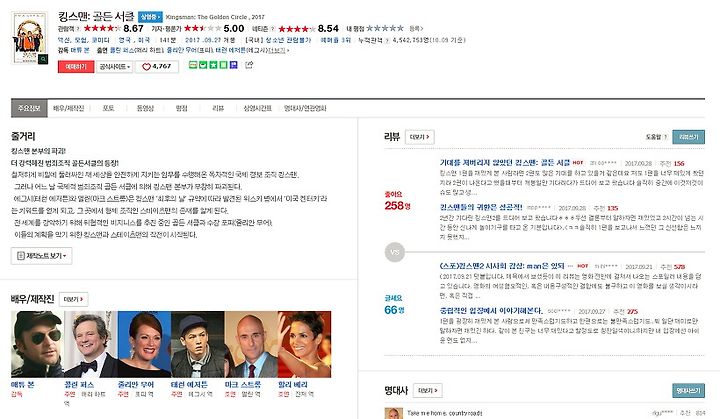Screen dimensions: 720x419
Task: Click the photo of 마크 스트롱
Action: point(251,345)
